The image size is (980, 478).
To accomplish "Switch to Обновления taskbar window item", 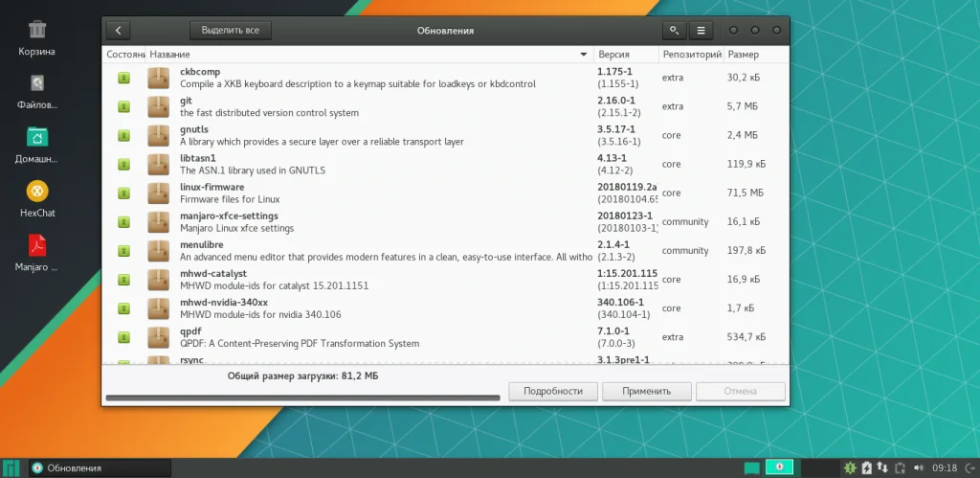I will pyautogui.click(x=100, y=468).
